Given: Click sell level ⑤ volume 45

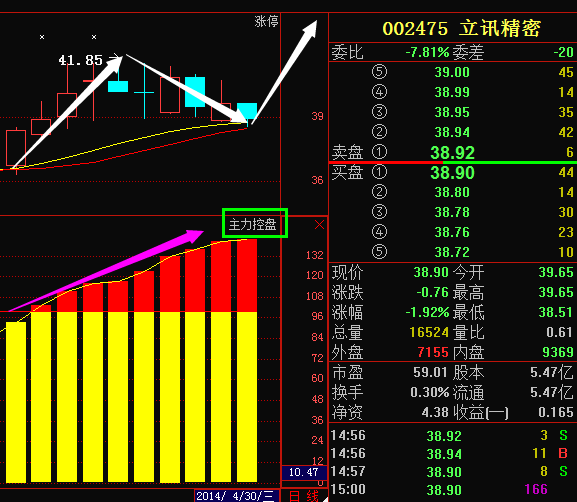Looking at the screenshot, I should (x=566, y=72).
